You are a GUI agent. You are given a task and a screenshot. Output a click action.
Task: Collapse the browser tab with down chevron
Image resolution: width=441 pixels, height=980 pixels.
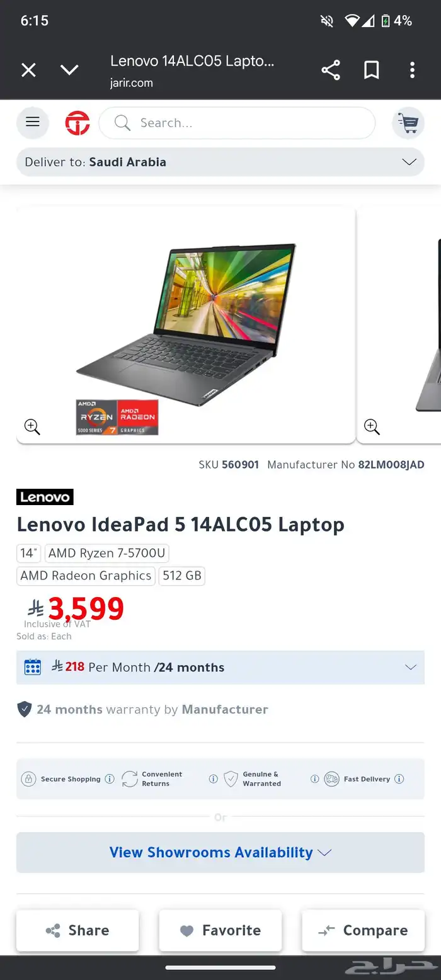[x=69, y=70]
